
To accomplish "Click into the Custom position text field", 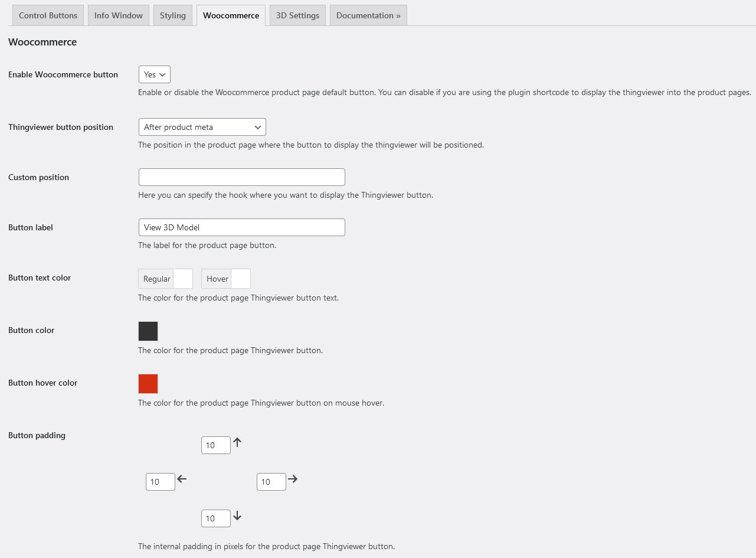I will (x=242, y=177).
